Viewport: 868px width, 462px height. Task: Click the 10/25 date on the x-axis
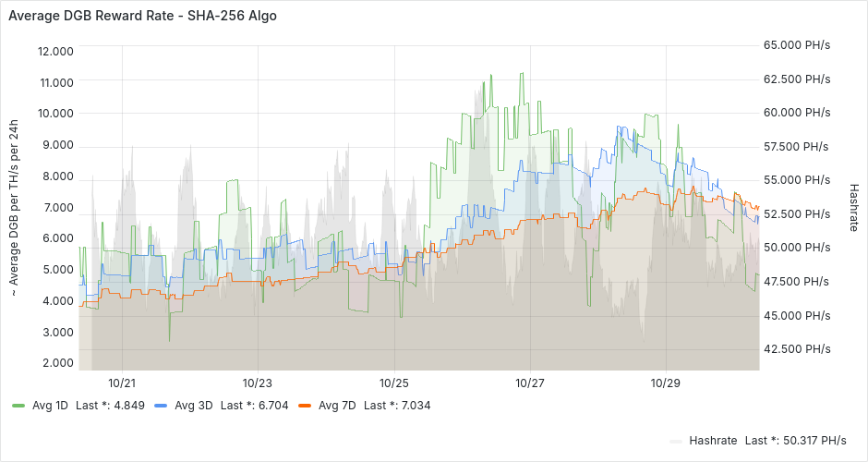[x=394, y=383]
